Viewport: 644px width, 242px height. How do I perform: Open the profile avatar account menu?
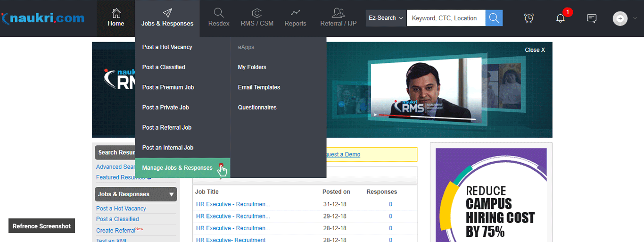pyautogui.click(x=620, y=18)
